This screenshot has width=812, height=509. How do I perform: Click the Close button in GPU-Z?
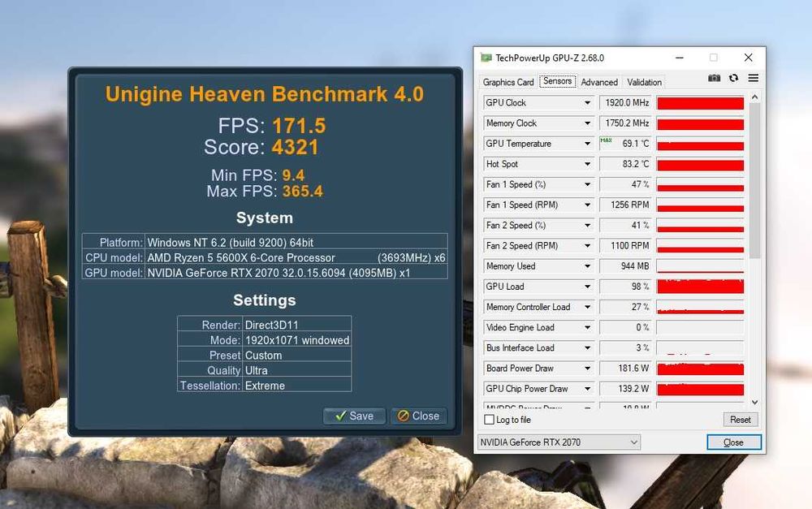click(x=734, y=442)
